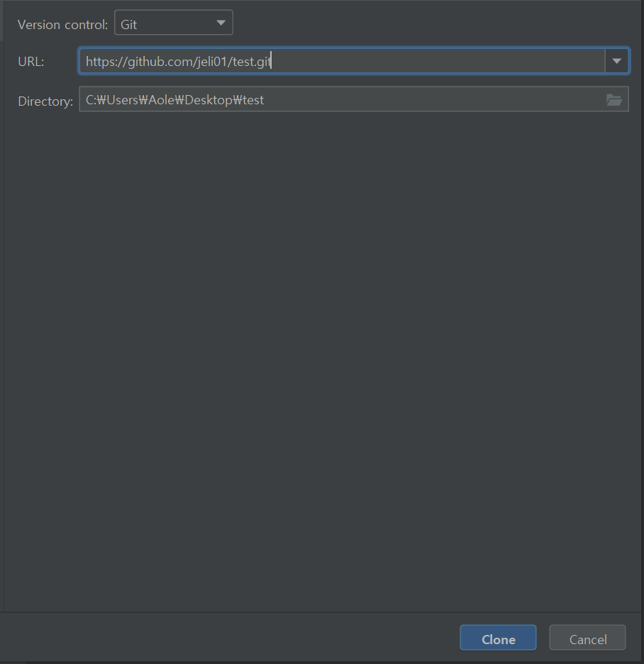Open recent URLs list for the URL field
The image size is (644, 664).
616,60
